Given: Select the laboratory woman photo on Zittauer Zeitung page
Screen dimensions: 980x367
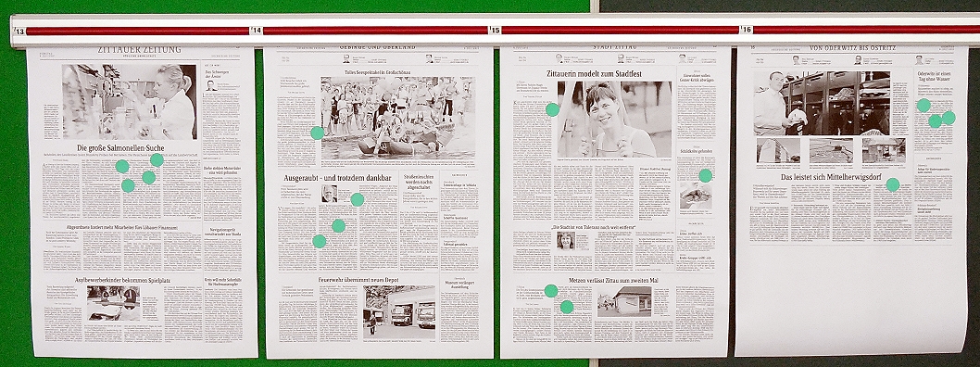Looking at the screenshot, I should tap(130, 102).
